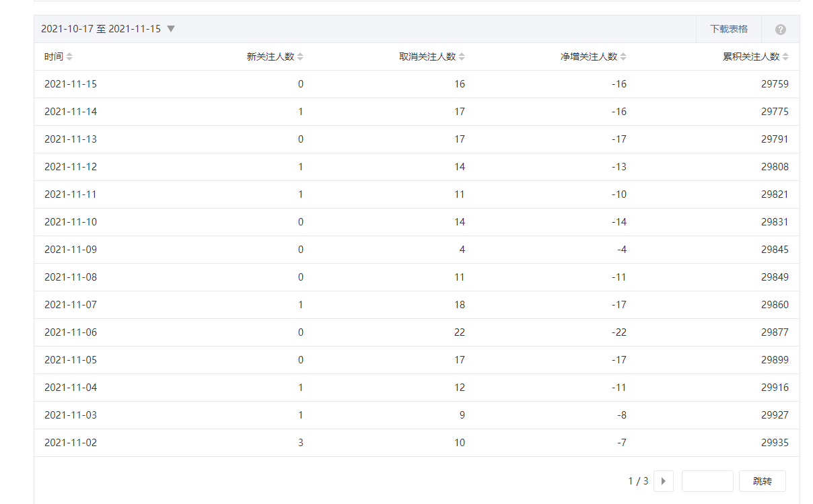
Task: Click cumulative followers value 29899
Action: 775,360
